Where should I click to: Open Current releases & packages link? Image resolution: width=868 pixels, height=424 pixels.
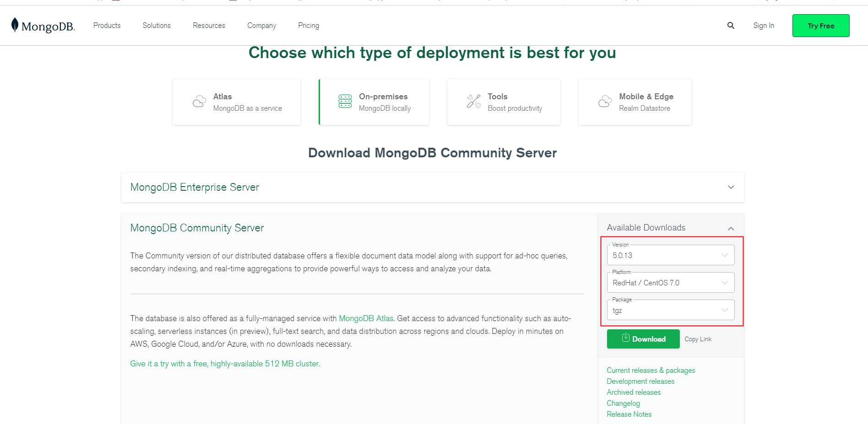pyautogui.click(x=651, y=370)
